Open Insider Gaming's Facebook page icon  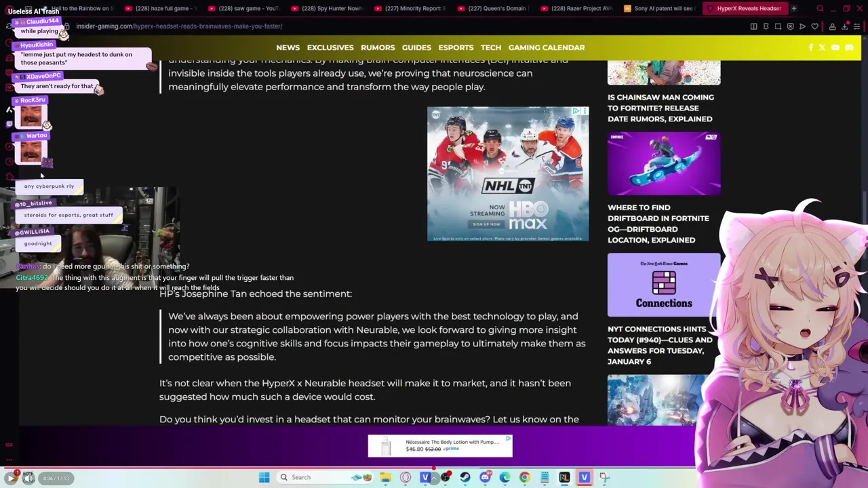pyautogui.click(x=811, y=47)
